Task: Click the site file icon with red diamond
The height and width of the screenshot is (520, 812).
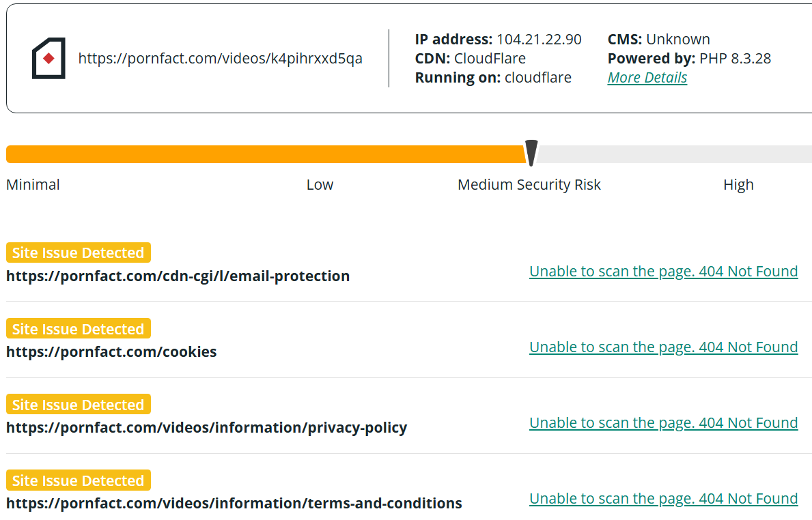Action: [x=48, y=59]
